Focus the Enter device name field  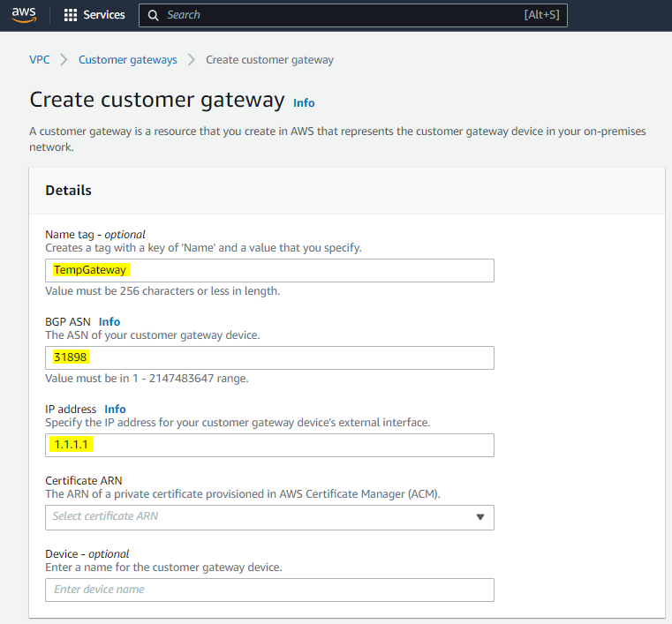pos(269,590)
